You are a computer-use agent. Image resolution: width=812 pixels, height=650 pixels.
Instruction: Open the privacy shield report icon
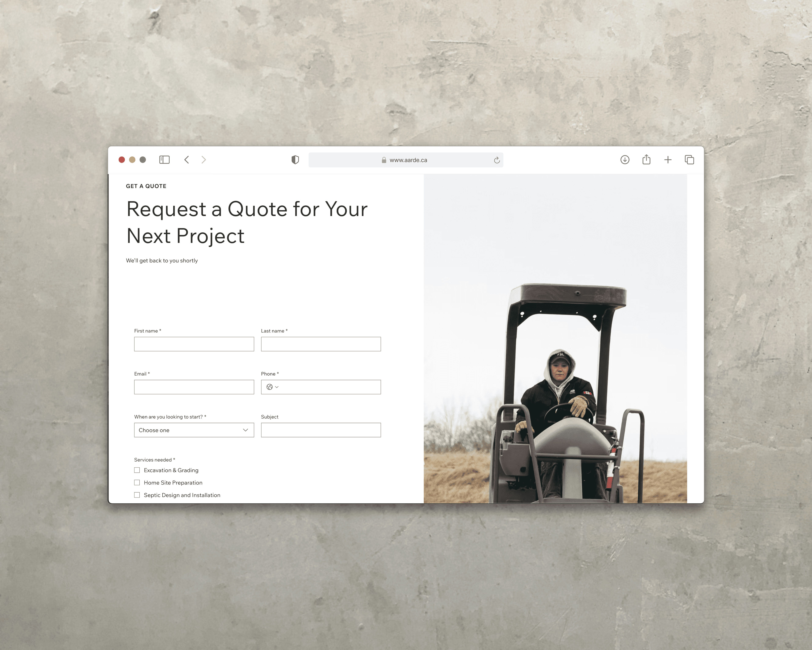coord(295,160)
